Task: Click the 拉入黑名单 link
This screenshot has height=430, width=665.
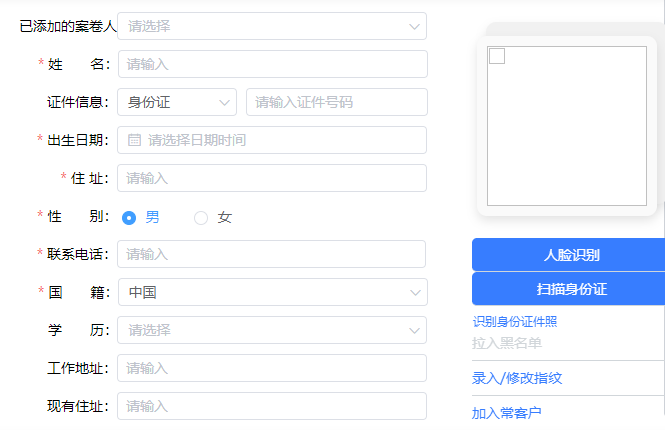Action: [x=507, y=343]
